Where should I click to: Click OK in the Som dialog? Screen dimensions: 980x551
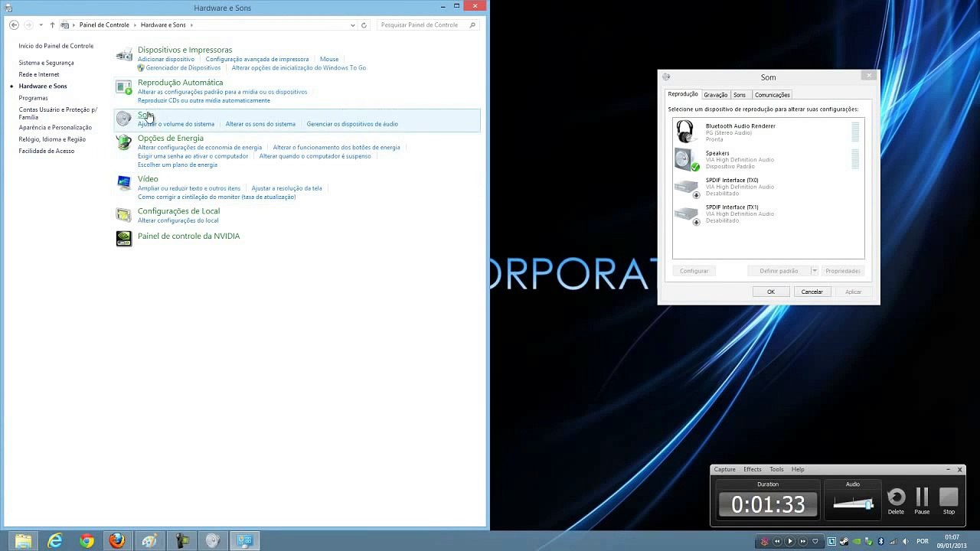point(771,292)
